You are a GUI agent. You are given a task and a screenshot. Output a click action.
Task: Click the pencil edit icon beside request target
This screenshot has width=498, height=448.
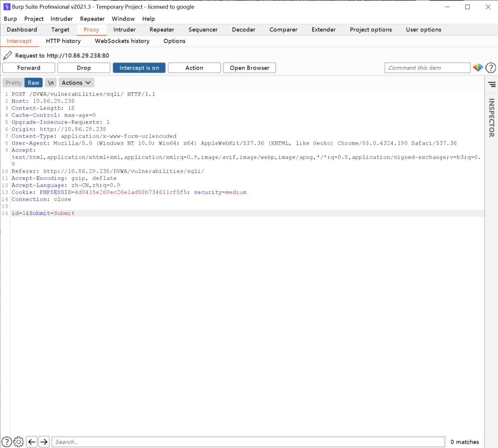[8, 55]
